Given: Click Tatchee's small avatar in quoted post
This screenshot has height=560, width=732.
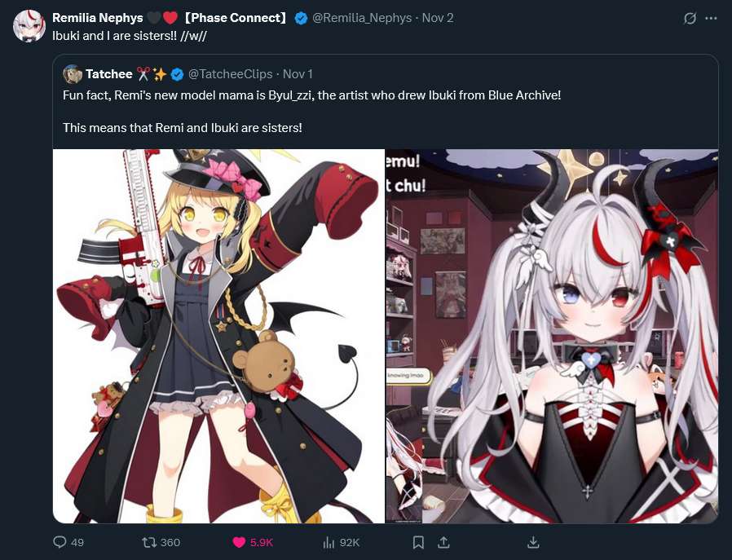Looking at the screenshot, I should [73, 74].
